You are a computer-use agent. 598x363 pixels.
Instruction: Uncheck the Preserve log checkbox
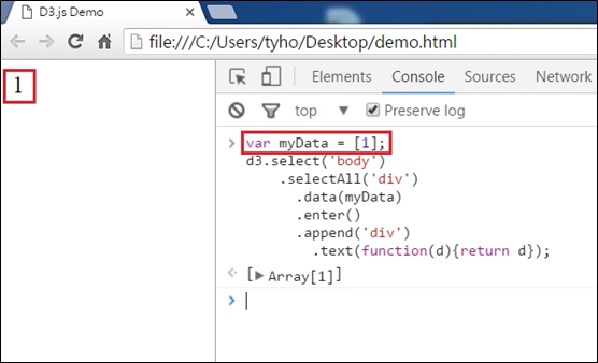pos(373,111)
